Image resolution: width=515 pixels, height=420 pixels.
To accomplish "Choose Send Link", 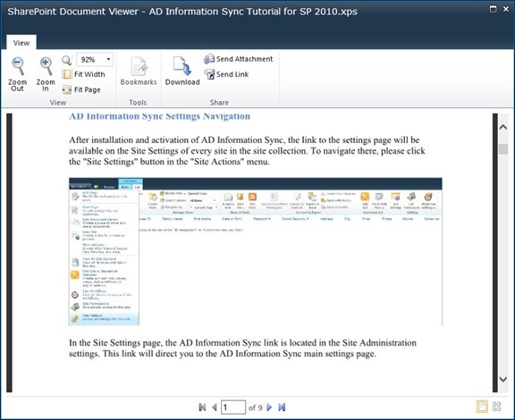I will pyautogui.click(x=226, y=74).
